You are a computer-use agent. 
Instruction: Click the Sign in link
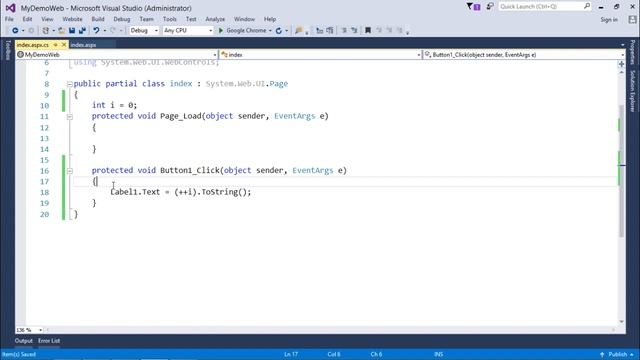coord(609,20)
